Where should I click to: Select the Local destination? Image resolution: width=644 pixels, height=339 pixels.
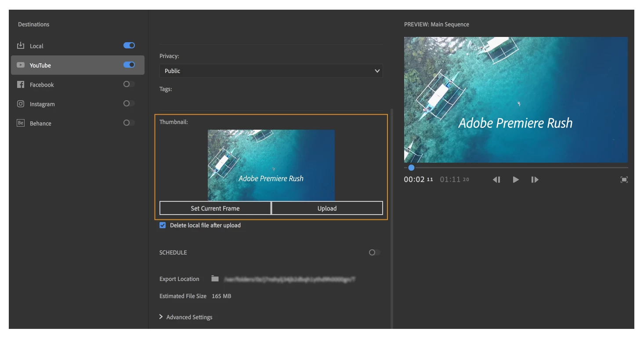(x=77, y=46)
